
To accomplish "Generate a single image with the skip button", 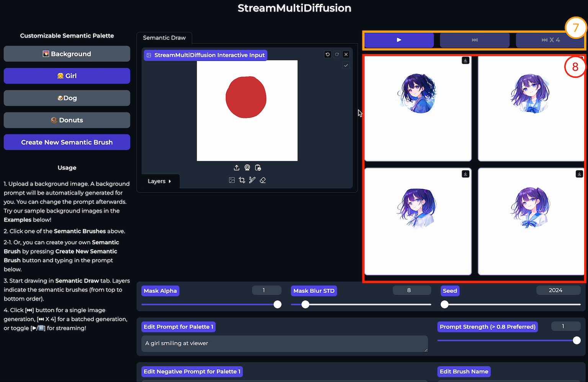I will pos(475,40).
